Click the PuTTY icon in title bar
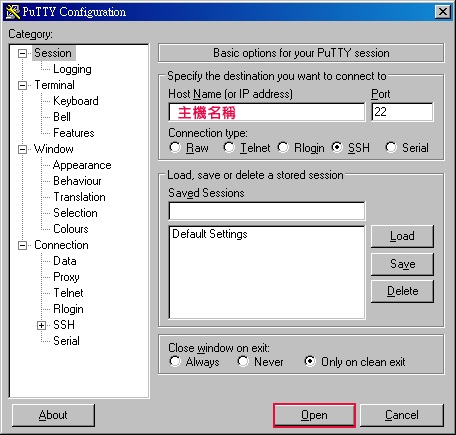 point(13,12)
